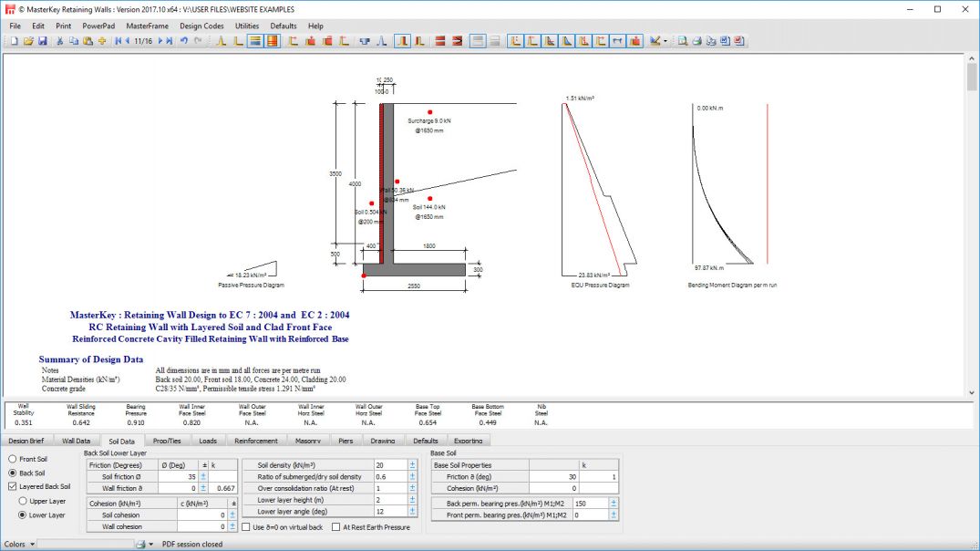Enable Use δ=0 on virtual back
The image size is (980, 551).
(246, 527)
